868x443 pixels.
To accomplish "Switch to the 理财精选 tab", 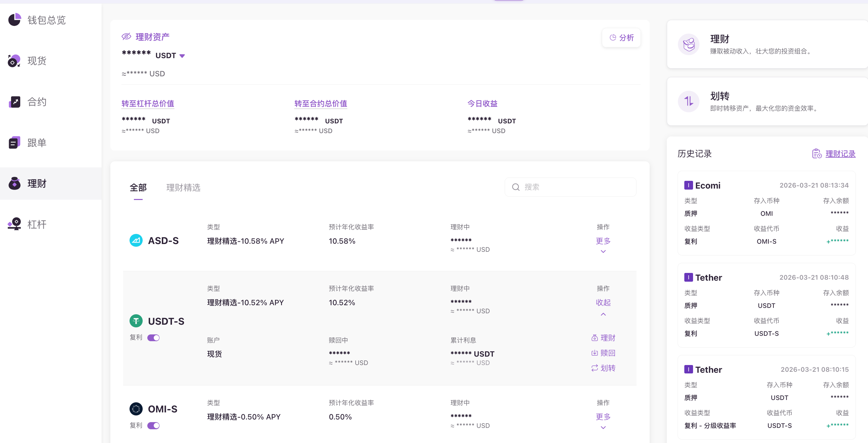I will [x=183, y=188].
